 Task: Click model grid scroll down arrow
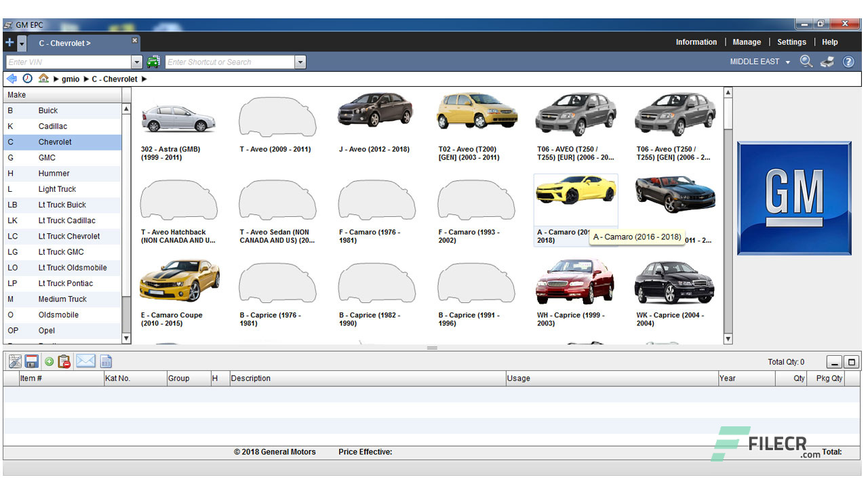[728, 339]
